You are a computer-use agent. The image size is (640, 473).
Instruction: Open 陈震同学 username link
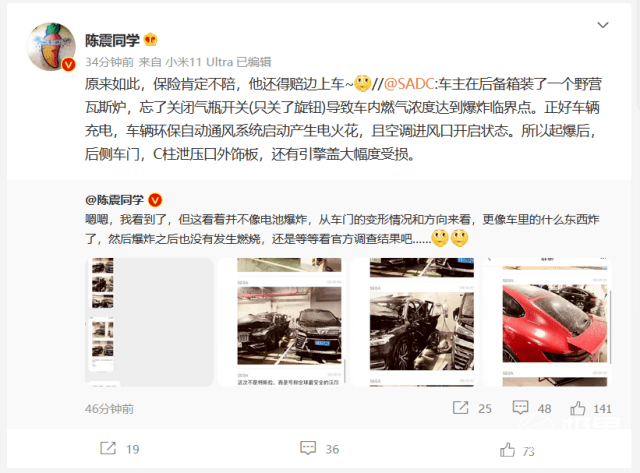(x=112, y=40)
